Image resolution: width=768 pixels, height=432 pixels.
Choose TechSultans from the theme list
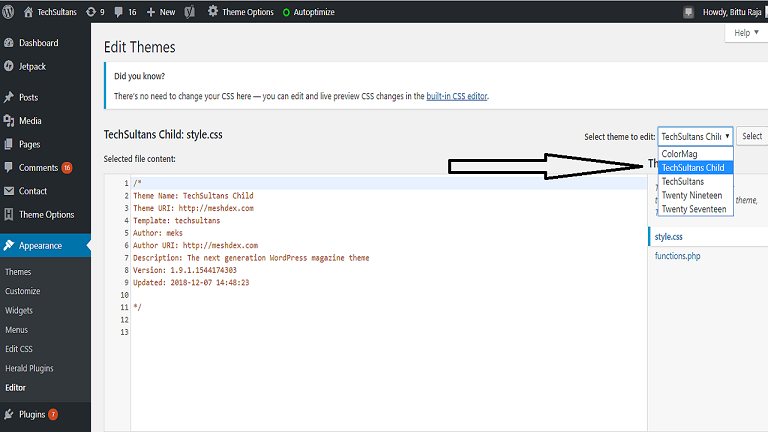coord(695,181)
